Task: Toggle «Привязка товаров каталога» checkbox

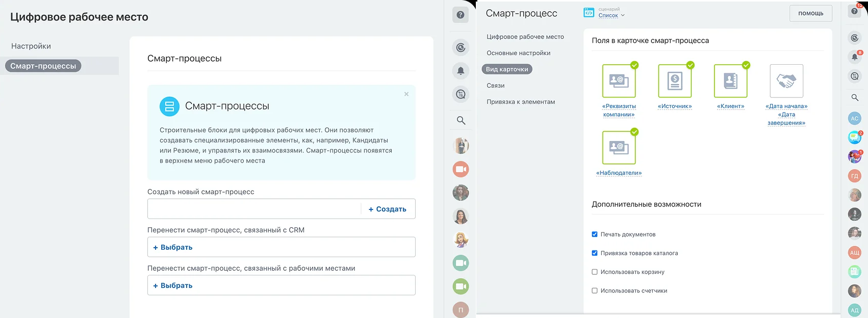Action: [x=595, y=253]
